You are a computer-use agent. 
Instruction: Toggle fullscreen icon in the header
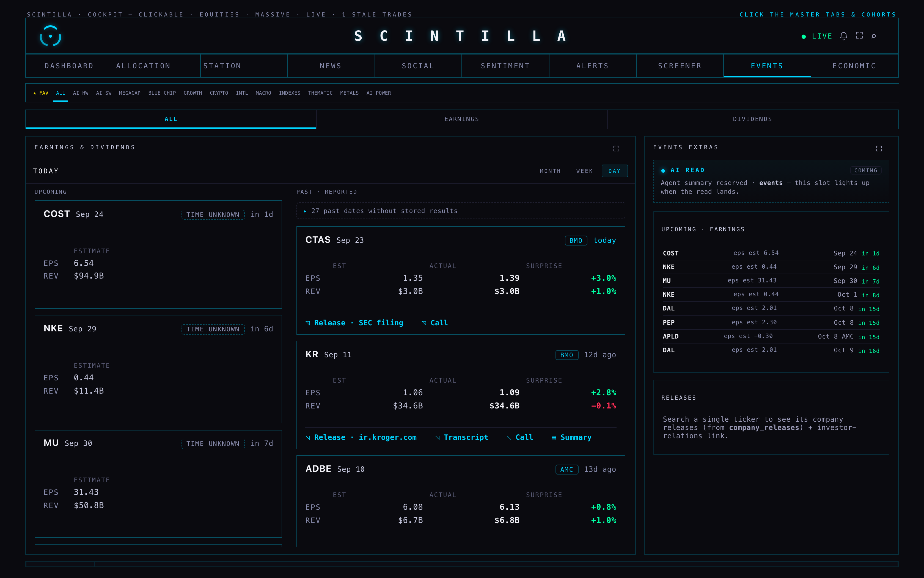(859, 36)
